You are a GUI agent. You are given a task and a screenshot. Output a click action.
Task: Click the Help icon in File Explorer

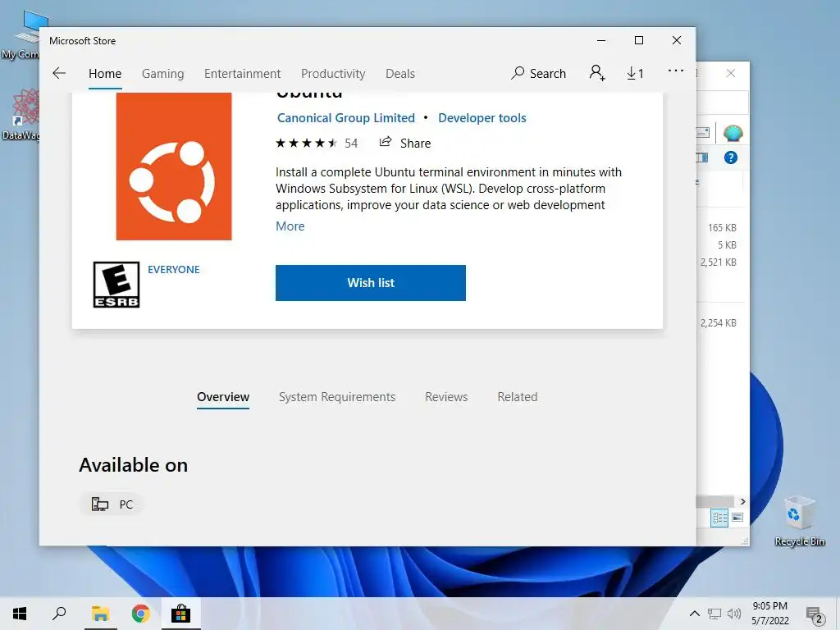[731, 157]
